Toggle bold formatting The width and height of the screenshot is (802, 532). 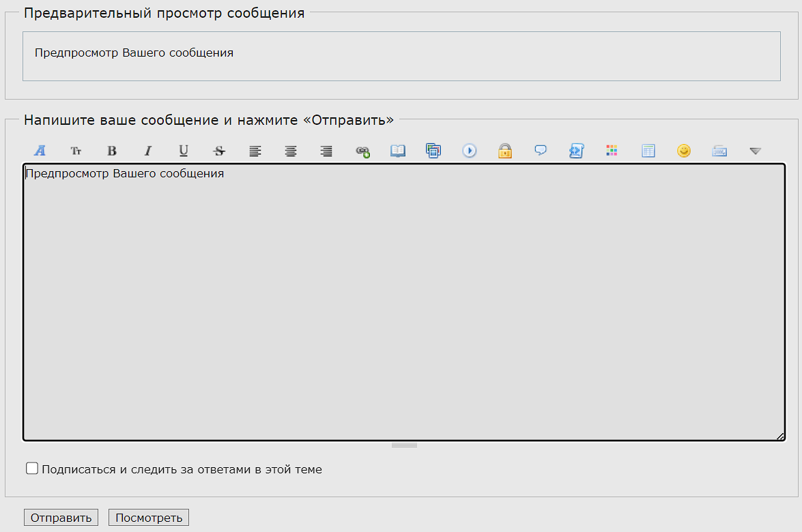[112, 151]
